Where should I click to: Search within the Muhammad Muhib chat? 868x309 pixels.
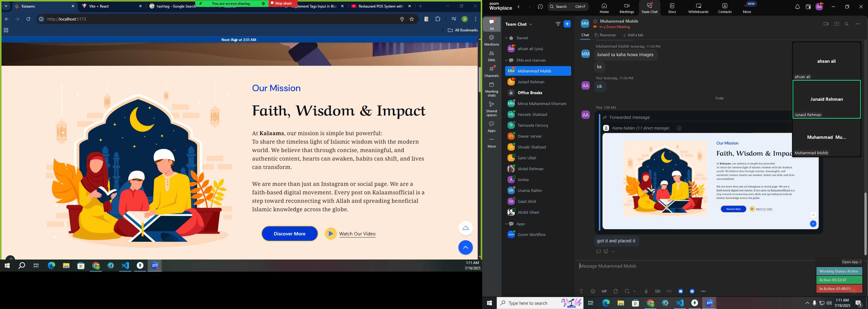click(847, 24)
